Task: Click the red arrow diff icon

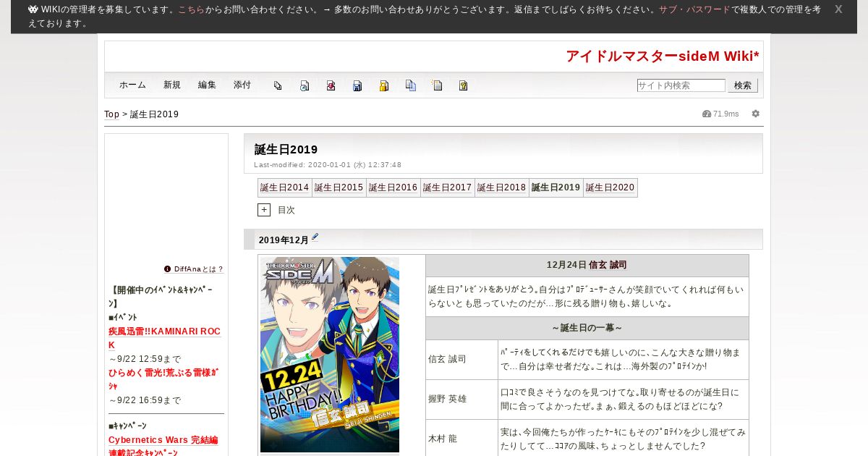Action: pyautogui.click(x=331, y=85)
